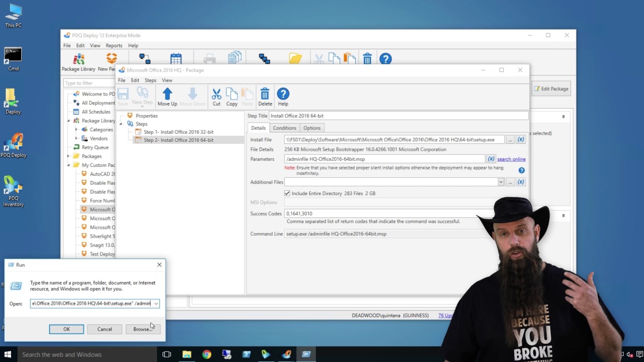The width and height of the screenshot is (644, 362).
Task: Switch to the Conditions tab
Action: click(x=284, y=128)
